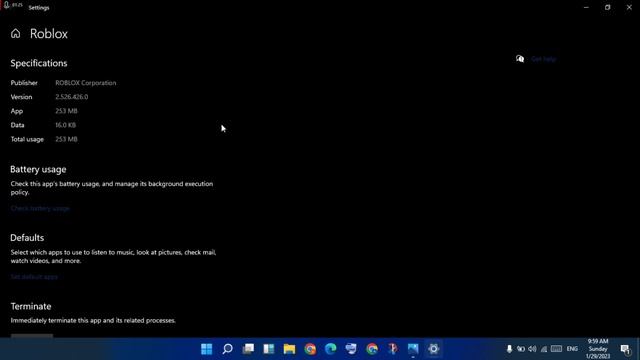640x360 pixels.
Task: Click the recording microphone icon in title bar
Action: (7, 5)
